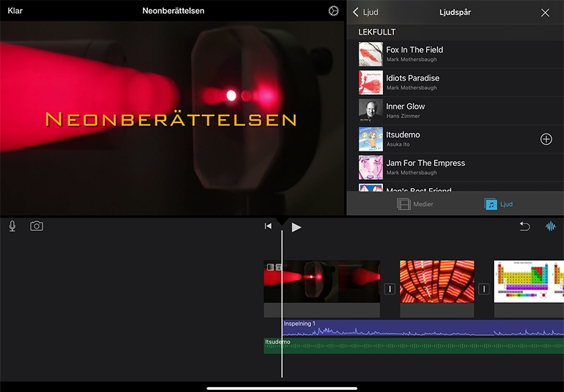The image size is (564, 392).
Task: Select Fox In The Field track
Action: 455,54
